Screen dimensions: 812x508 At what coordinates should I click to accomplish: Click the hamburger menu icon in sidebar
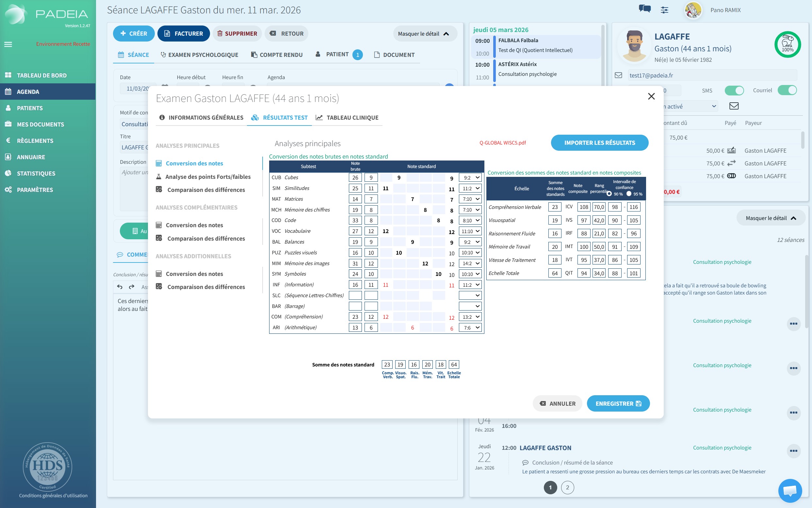8,44
